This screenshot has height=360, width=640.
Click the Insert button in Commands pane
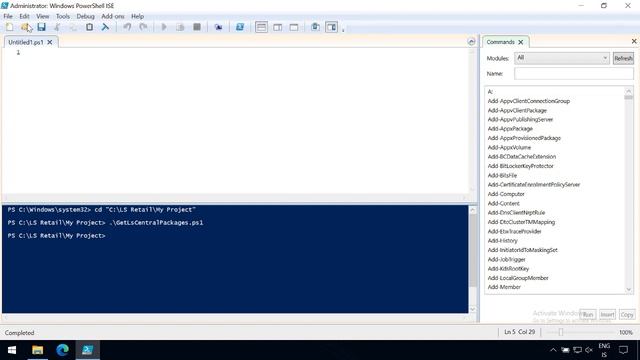pyautogui.click(x=607, y=315)
